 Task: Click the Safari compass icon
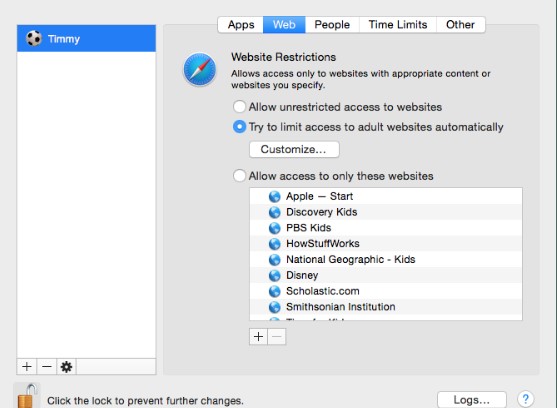200,69
